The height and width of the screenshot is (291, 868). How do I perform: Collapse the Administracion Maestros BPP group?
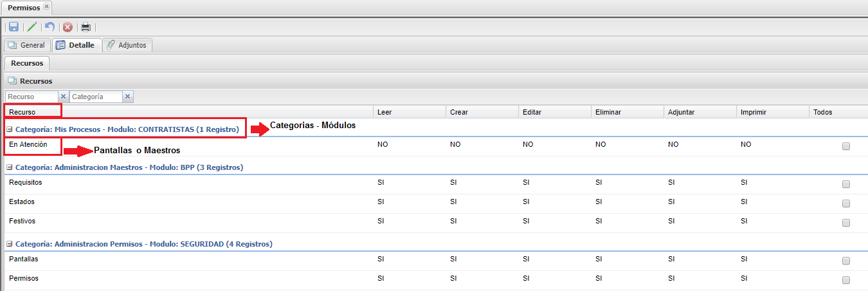pos(10,168)
